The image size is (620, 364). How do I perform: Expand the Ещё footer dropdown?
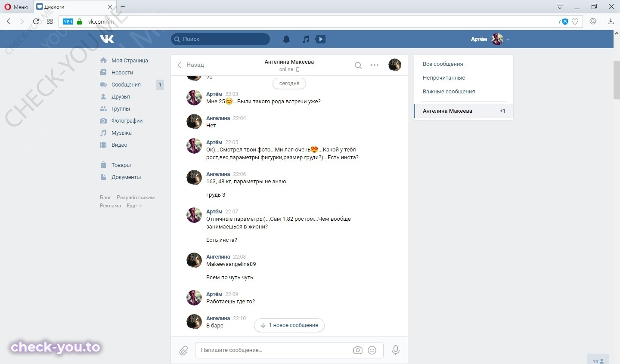[134, 206]
